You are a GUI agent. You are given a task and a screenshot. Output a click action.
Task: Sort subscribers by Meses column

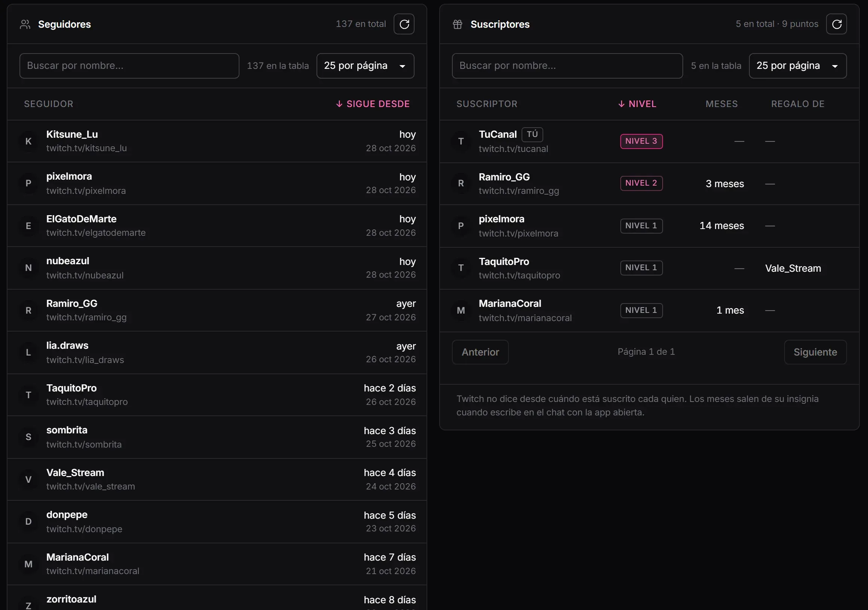tap(722, 104)
